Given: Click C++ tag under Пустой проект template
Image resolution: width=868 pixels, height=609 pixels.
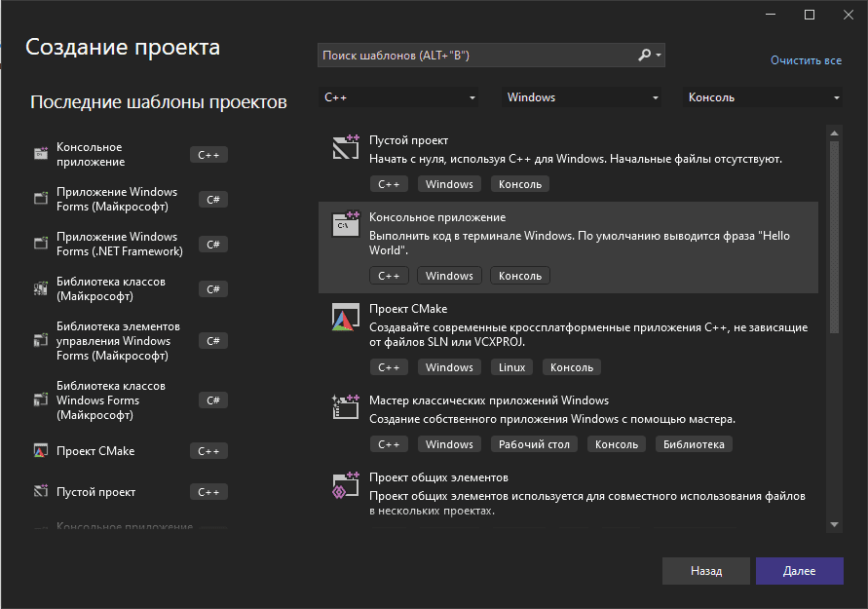Looking at the screenshot, I should click(389, 184).
